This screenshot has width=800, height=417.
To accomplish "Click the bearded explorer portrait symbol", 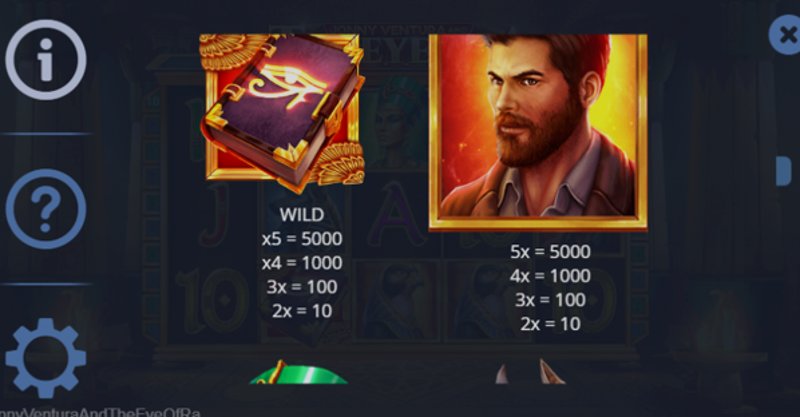I will (538, 133).
